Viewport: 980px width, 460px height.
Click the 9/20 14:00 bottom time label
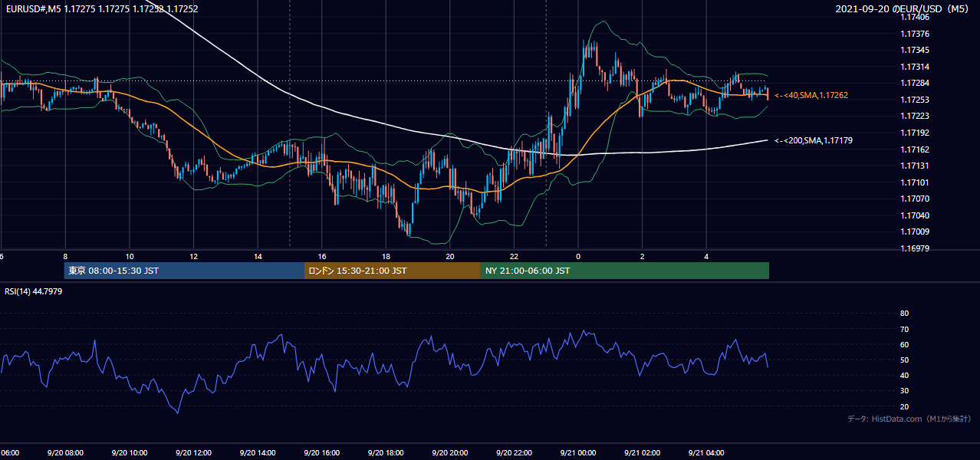[257, 453]
